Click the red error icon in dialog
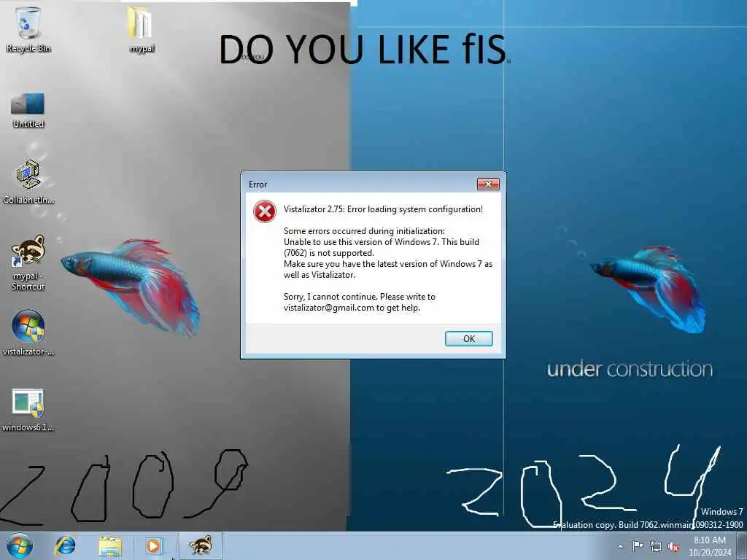The image size is (747, 560). coord(264,211)
